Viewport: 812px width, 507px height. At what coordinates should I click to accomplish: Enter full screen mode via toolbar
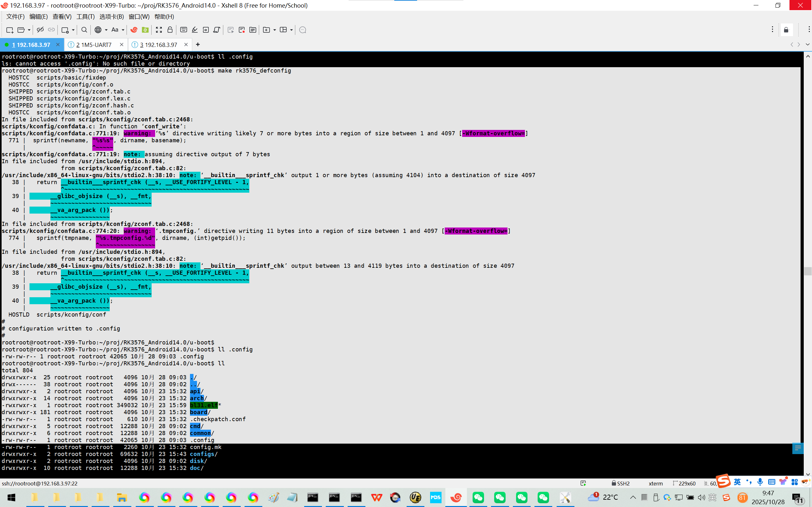(159, 30)
